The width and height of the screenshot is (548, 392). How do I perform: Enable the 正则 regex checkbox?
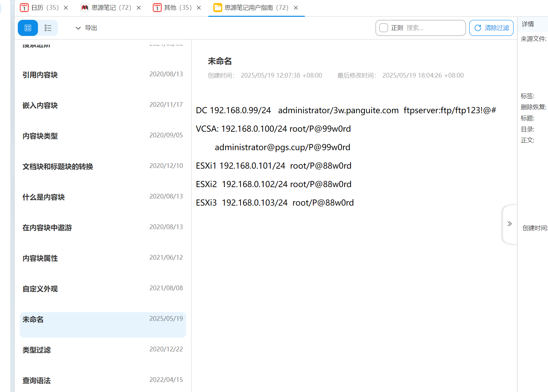(383, 28)
